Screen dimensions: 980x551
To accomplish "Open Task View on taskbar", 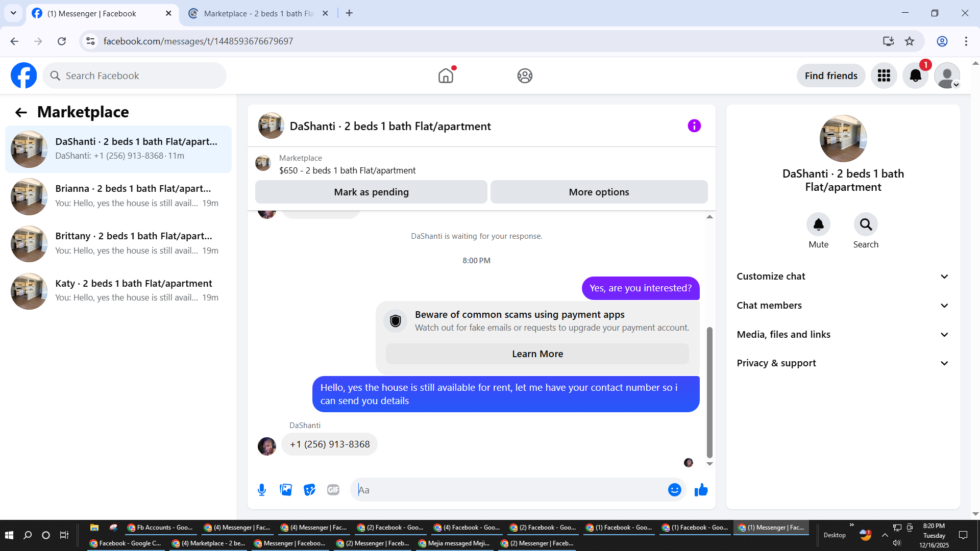I will point(64,535).
